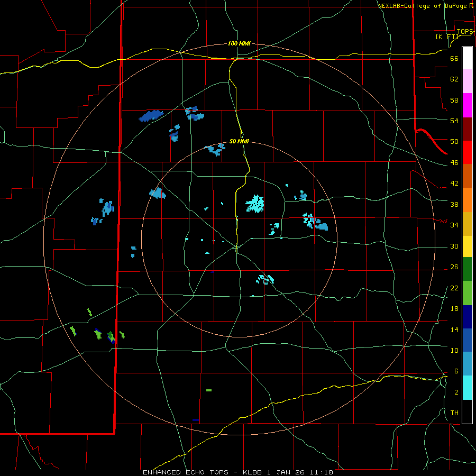Click the "42" scale label

[454, 184]
